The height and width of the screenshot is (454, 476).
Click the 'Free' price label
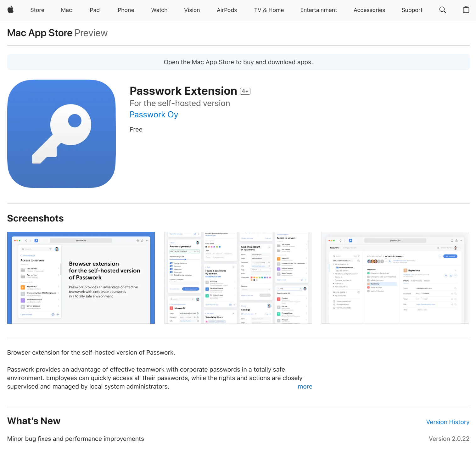136,130
